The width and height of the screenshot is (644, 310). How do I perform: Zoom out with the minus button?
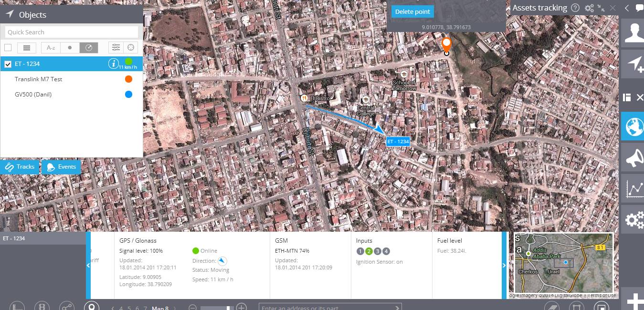[x=192, y=308]
